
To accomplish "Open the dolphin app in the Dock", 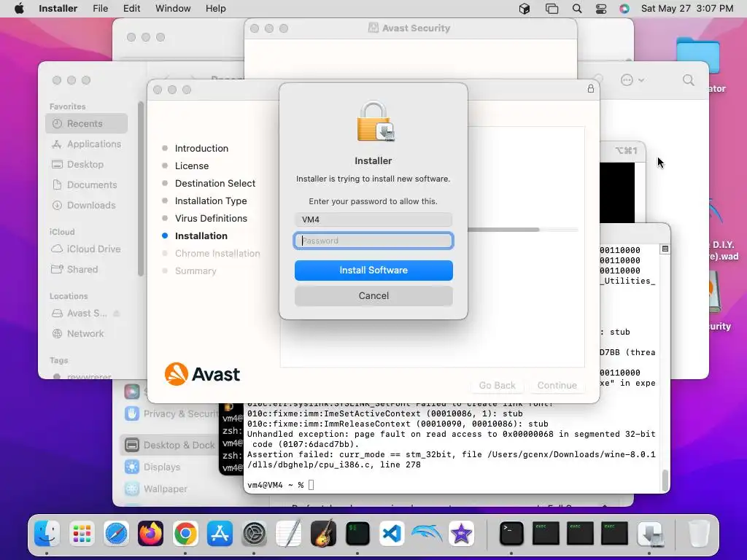I will pos(426,533).
